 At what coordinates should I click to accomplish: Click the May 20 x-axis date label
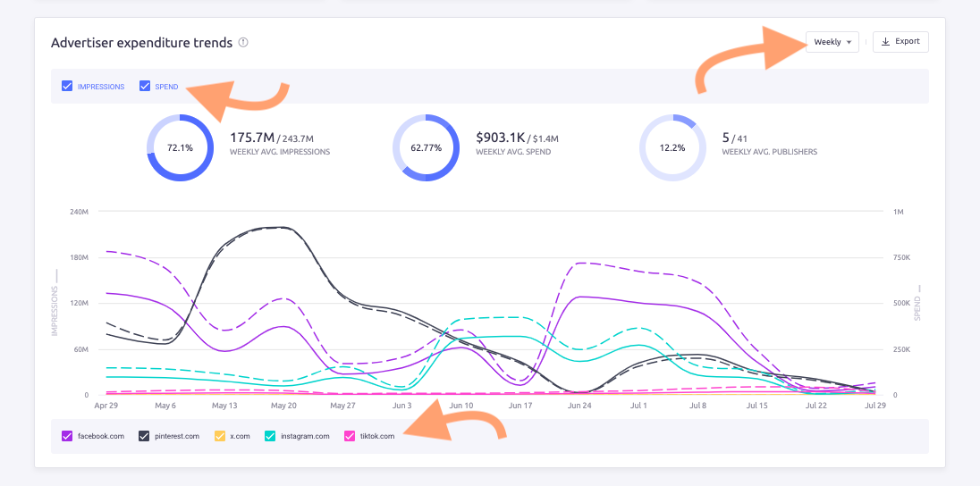point(283,406)
